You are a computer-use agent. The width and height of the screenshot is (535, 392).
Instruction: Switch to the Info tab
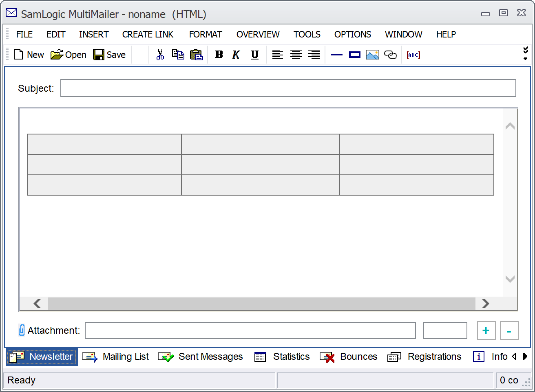pyautogui.click(x=490, y=357)
